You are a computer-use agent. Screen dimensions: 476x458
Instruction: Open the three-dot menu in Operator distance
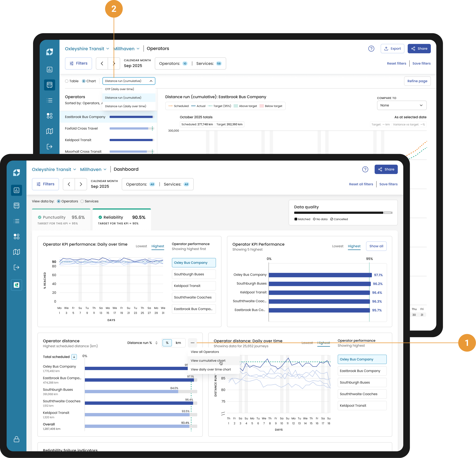(x=192, y=343)
